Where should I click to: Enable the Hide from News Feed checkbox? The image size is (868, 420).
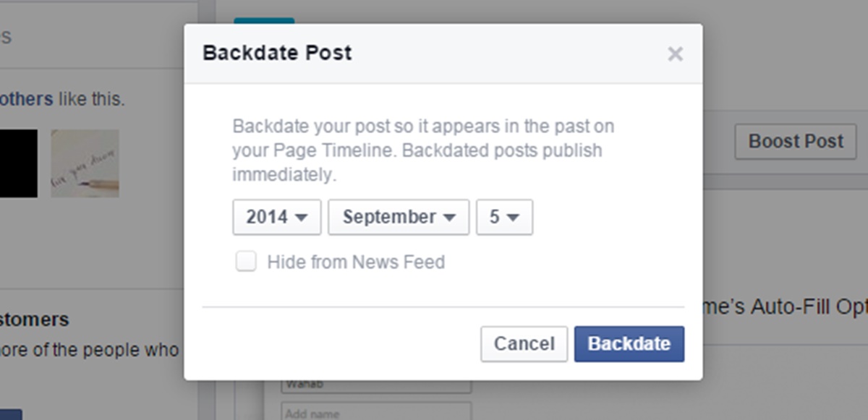click(246, 262)
